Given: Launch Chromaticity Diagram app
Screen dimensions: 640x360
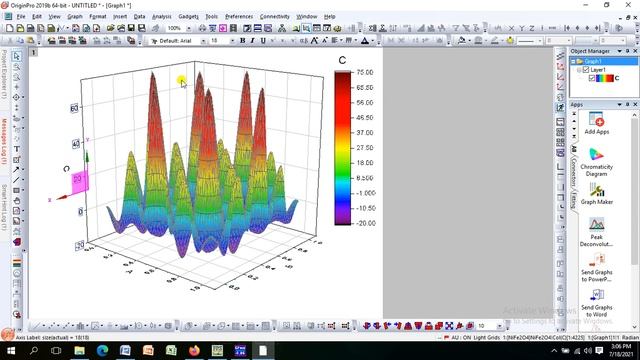Looking at the screenshot, I should pyautogui.click(x=596, y=162).
